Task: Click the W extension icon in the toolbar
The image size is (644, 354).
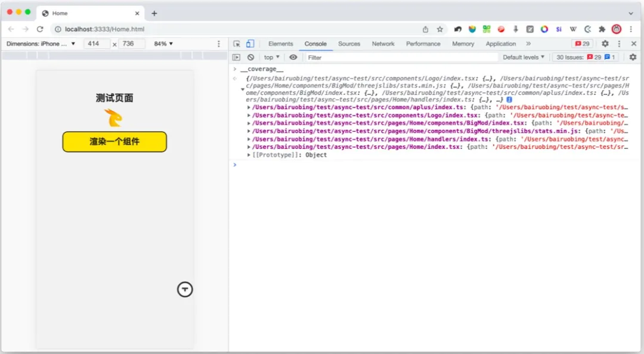Action: coord(573,29)
